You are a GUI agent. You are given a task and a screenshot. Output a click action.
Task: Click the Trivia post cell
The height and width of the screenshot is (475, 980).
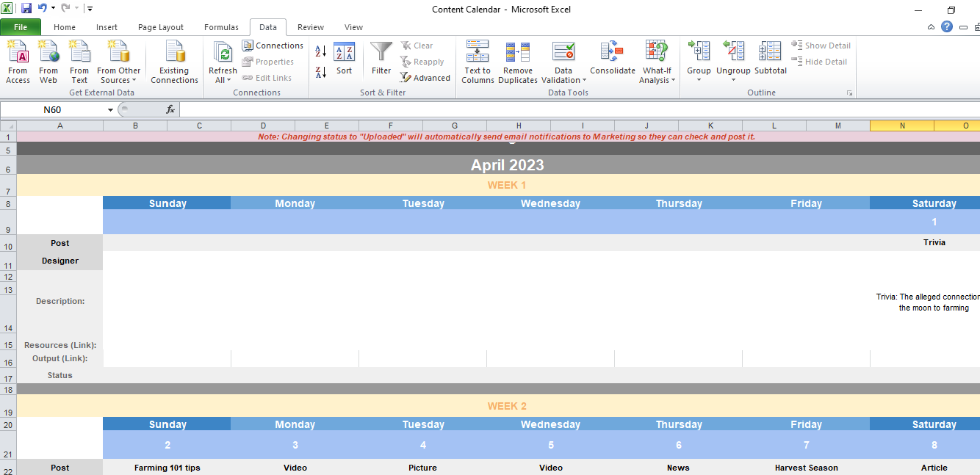pos(934,242)
